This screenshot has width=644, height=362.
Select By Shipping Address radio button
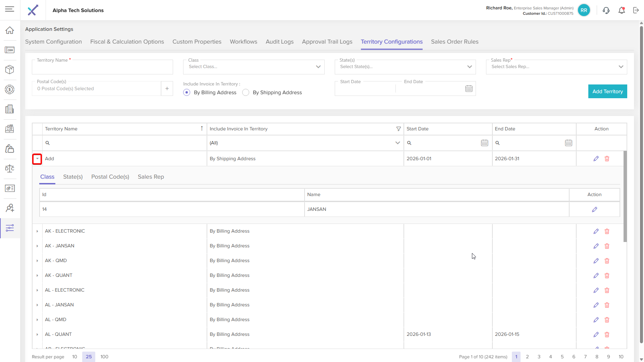(246, 93)
